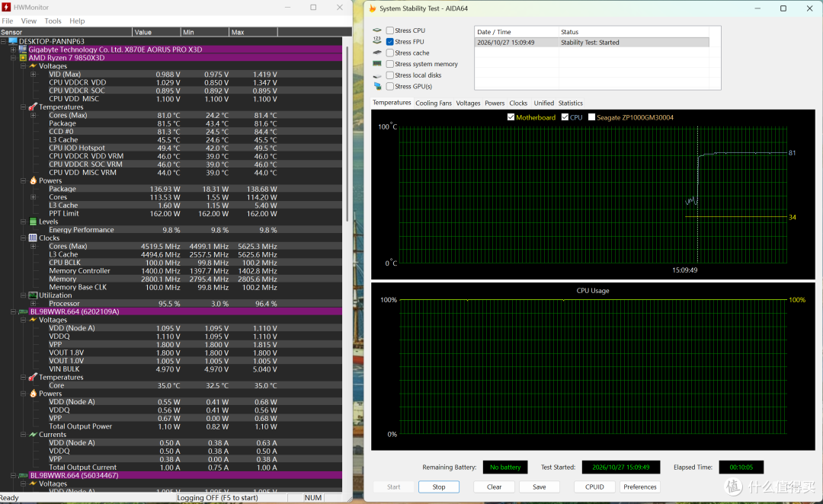
Task: Select the DESKTOP-PANNP63 computer icon
Action: pyautogui.click(x=13, y=41)
